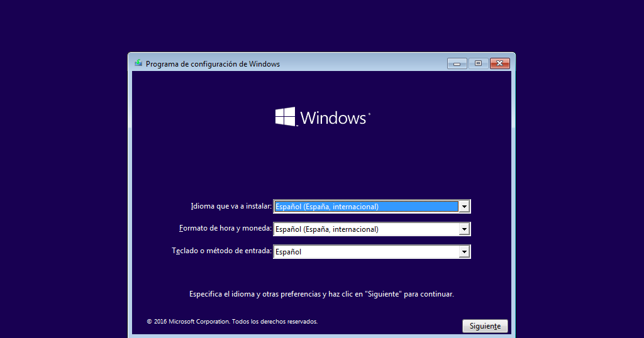The width and height of the screenshot is (644, 338).
Task: Click the Windows logo in setup dialog
Action: coord(323,117)
